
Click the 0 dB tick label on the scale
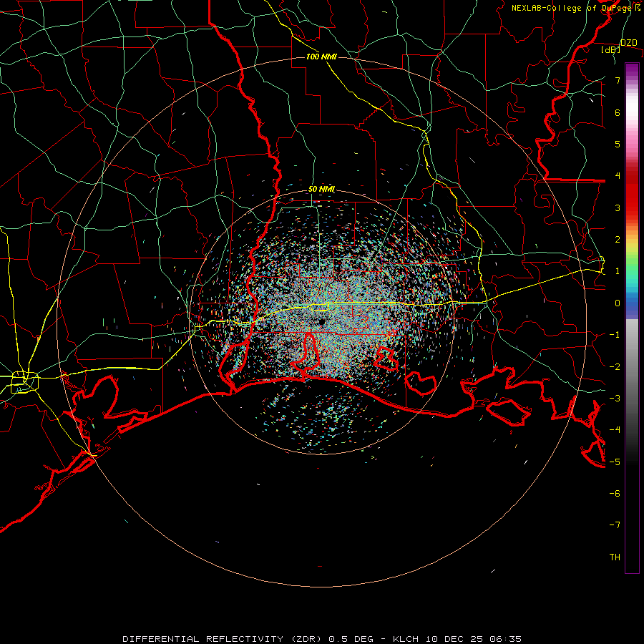coord(618,303)
